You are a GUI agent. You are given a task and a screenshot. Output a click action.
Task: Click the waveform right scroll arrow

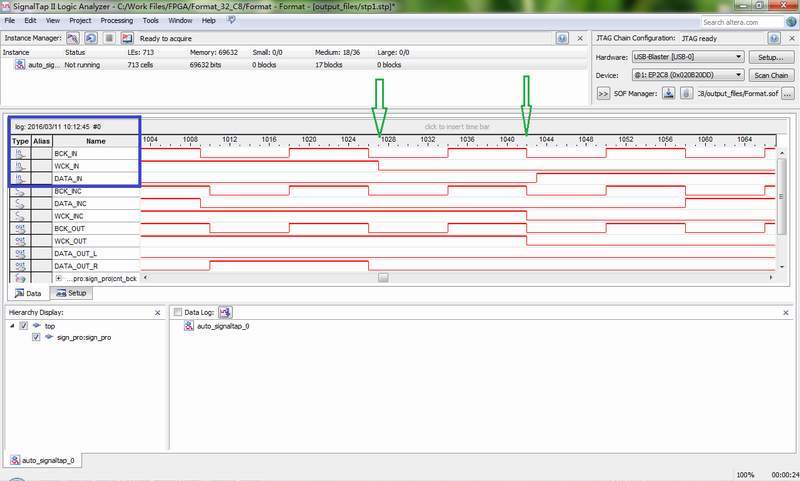770,278
